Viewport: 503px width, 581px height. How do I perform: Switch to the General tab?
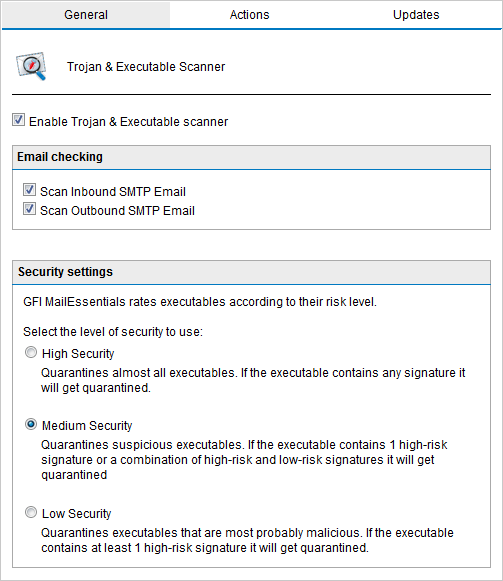86,14
